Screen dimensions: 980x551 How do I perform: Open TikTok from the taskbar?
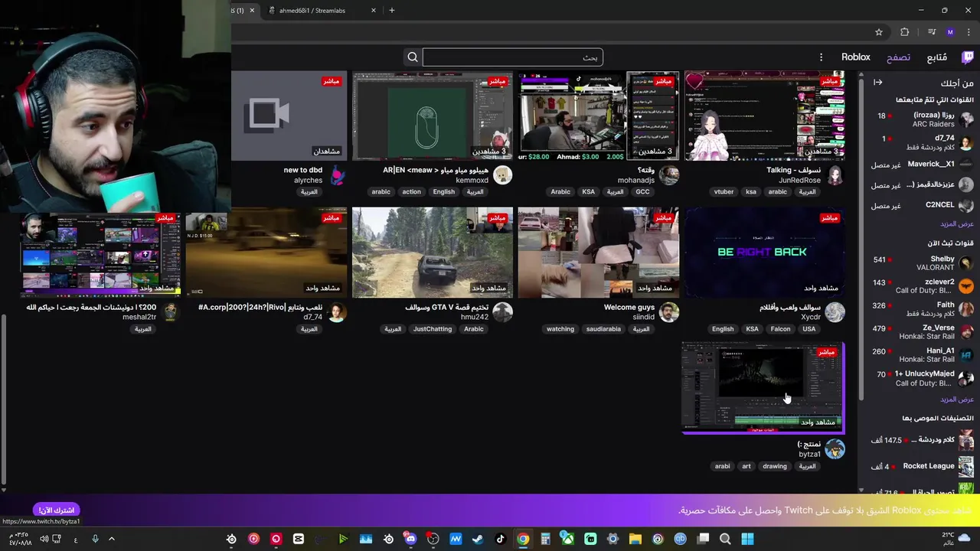pyautogui.click(x=500, y=539)
